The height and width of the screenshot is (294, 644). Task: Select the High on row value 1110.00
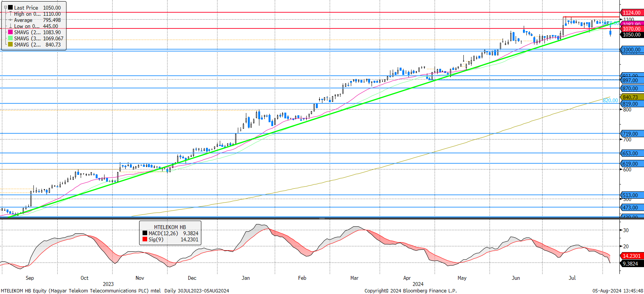tap(52, 14)
